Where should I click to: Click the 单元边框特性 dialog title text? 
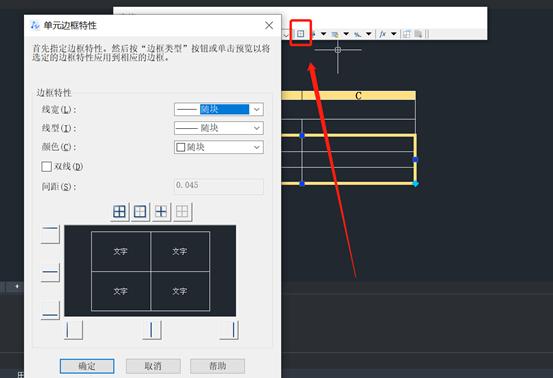(70, 25)
